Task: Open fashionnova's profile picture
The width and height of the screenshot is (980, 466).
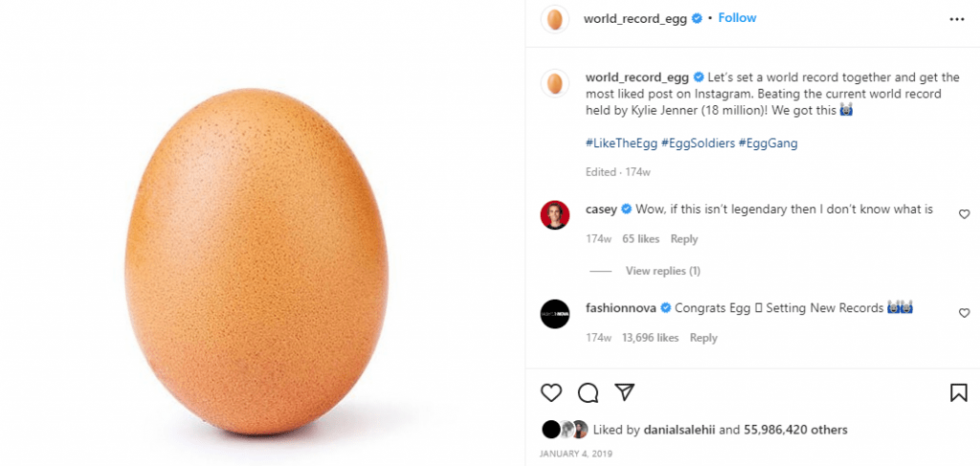Action: coord(555,314)
